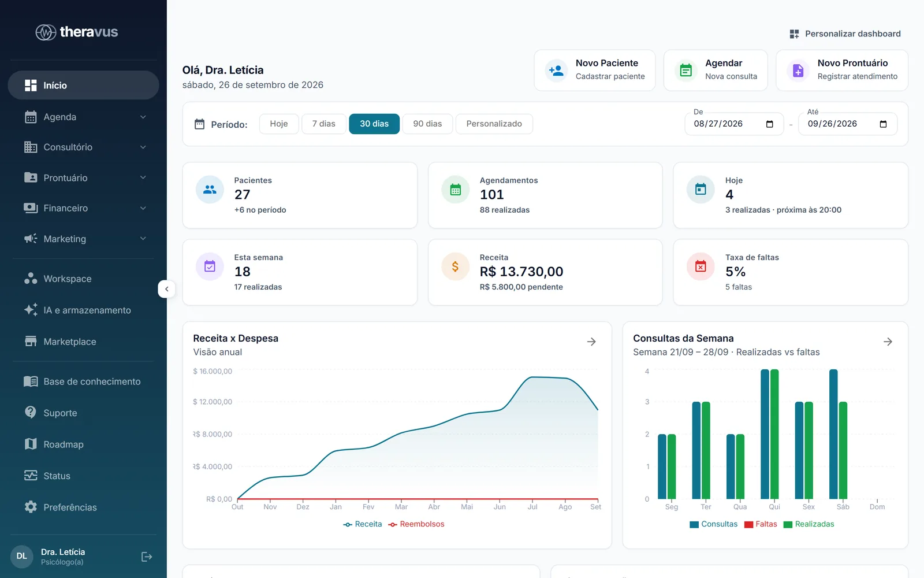The image size is (924, 578).
Task: Open Consultas da Semana details arrow
Action: [x=888, y=342]
